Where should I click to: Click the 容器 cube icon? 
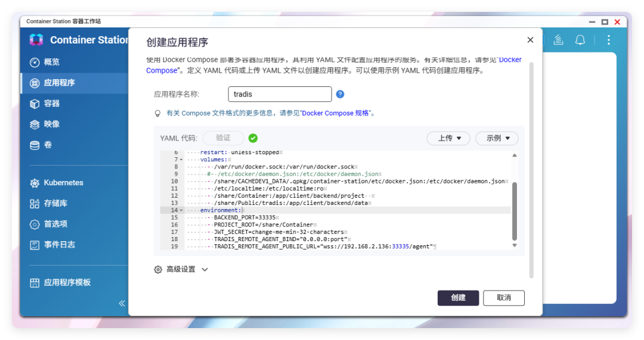(35, 104)
